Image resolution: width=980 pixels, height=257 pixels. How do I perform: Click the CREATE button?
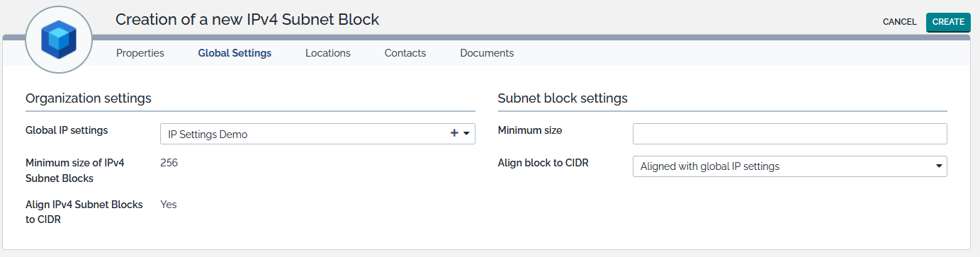948,22
